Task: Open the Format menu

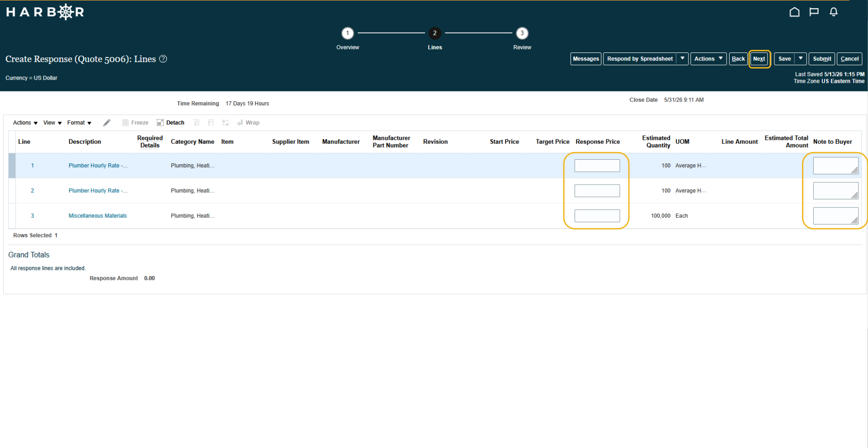Action: click(x=79, y=123)
